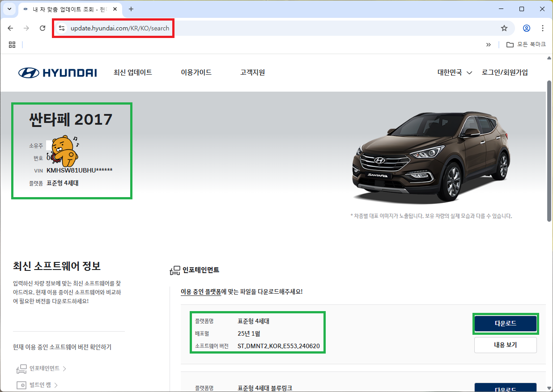Reload the page with the refresh icon
This screenshot has width=553, height=392.
pyautogui.click(x=43, y=28)
